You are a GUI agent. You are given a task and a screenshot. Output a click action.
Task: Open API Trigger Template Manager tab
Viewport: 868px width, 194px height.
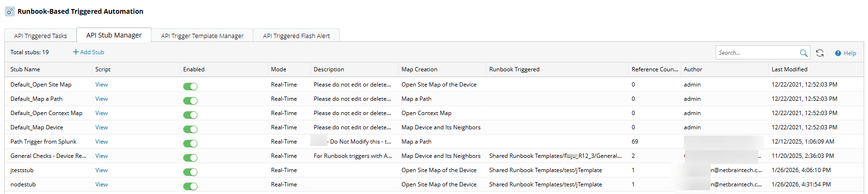202,36
